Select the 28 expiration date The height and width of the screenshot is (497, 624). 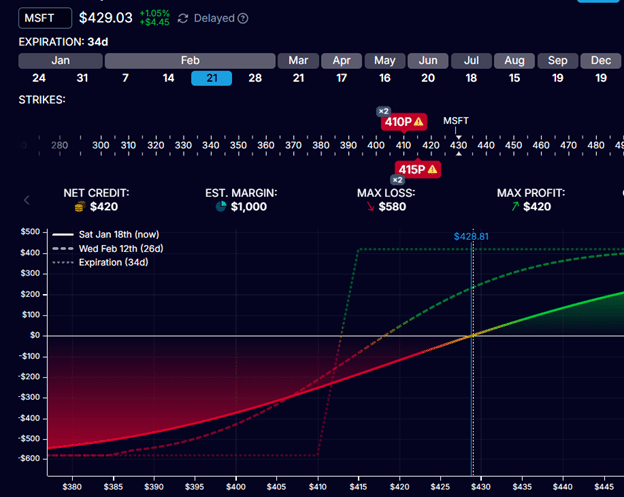[255, 78]
